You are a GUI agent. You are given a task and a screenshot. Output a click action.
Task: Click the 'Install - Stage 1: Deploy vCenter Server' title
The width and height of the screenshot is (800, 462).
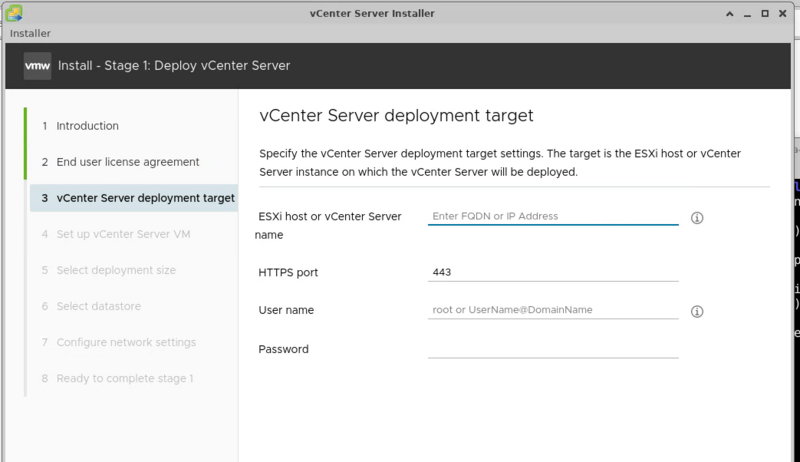174,66
